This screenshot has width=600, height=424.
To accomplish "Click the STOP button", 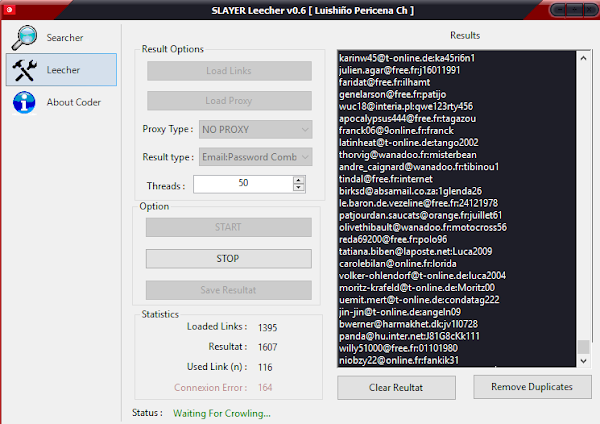I will 228,259.
